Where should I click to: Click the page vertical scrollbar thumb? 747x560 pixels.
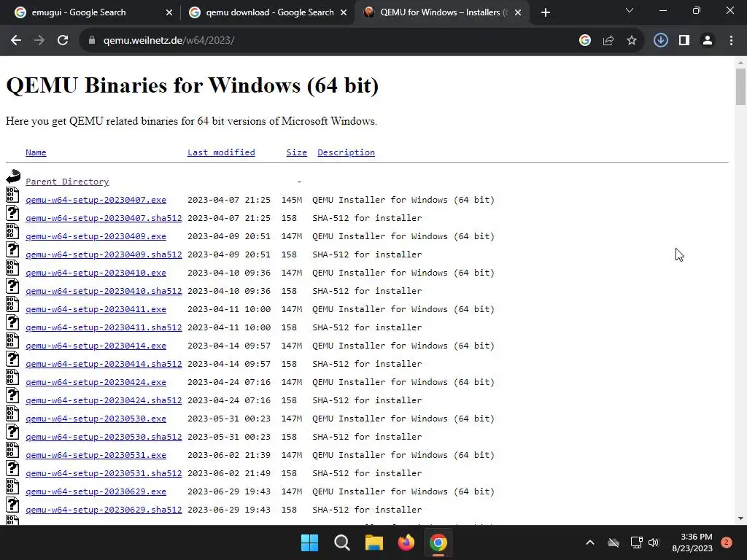pos(740,86)
